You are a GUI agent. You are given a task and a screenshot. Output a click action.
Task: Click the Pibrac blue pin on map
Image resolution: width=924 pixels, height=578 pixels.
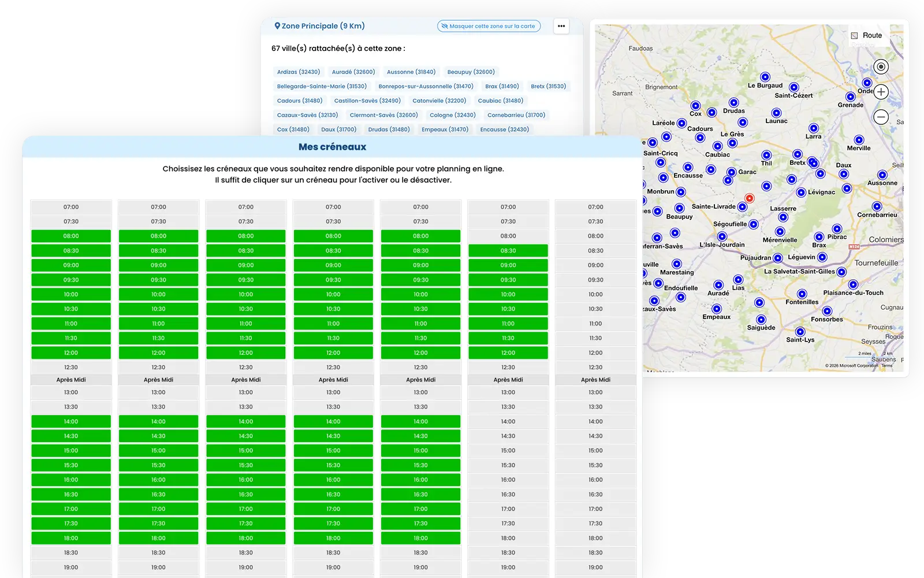click(837, 229)
